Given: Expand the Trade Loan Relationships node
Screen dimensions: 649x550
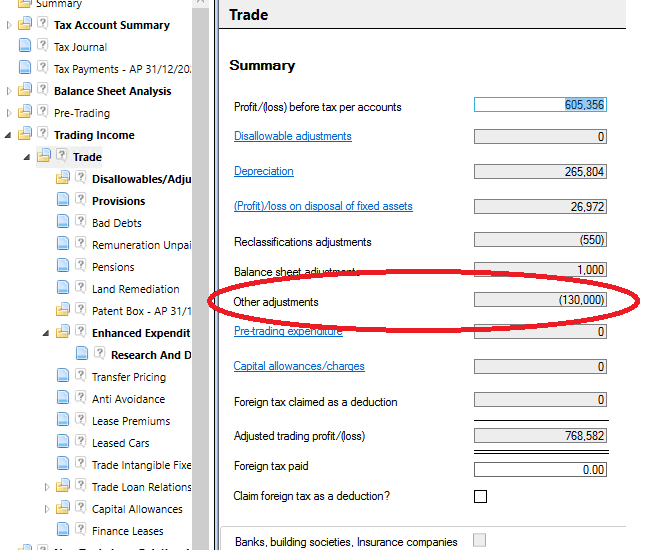Looking at the screenshot, I should coord(47,487).
